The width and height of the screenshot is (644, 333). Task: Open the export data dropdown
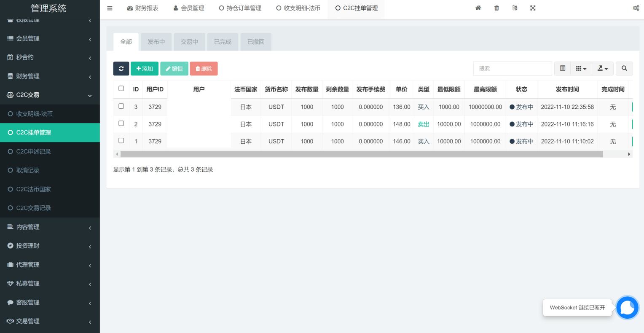(603, 68)
